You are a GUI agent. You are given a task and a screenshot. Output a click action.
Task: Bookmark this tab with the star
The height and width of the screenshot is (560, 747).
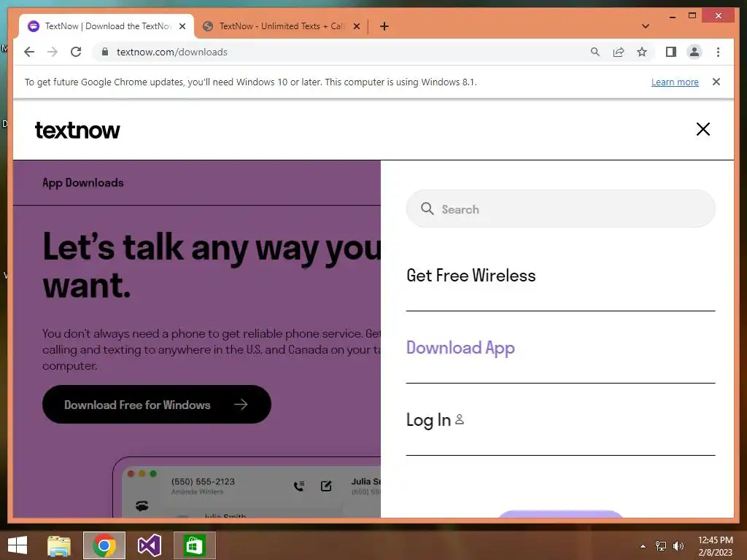pos(642,52)
